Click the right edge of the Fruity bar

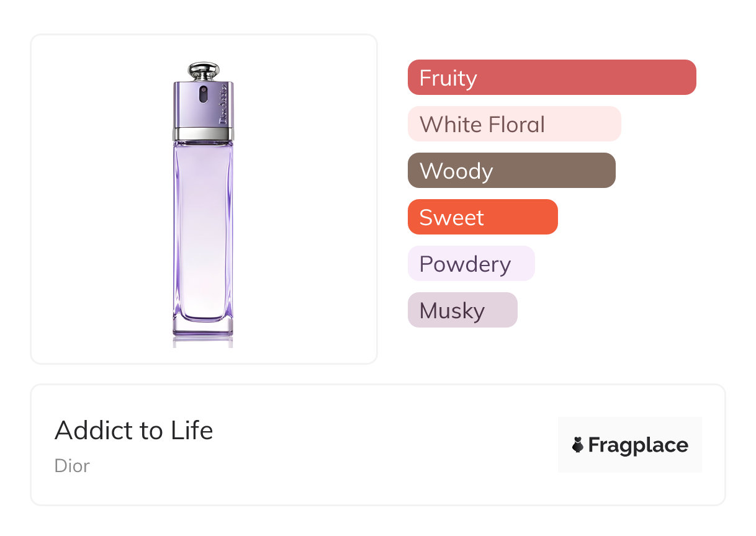690,78
